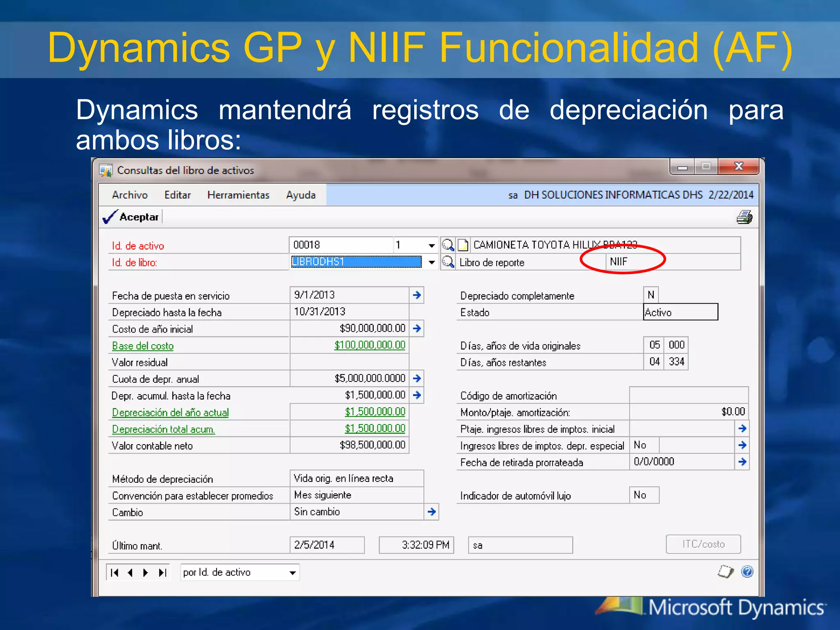Expand the asset suffix dropdown showing 1
The width and height of the screenshot is (840, 630).
pos(431,245)
